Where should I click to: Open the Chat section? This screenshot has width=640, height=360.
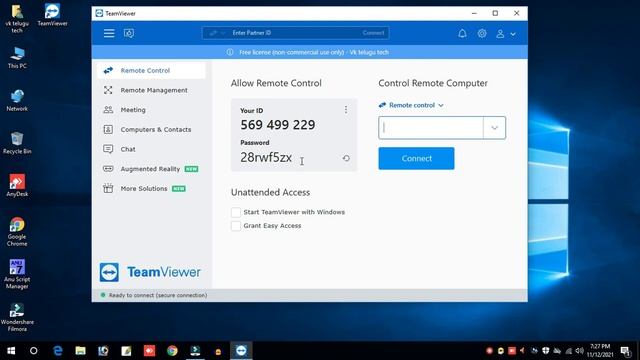coord(151,149)
